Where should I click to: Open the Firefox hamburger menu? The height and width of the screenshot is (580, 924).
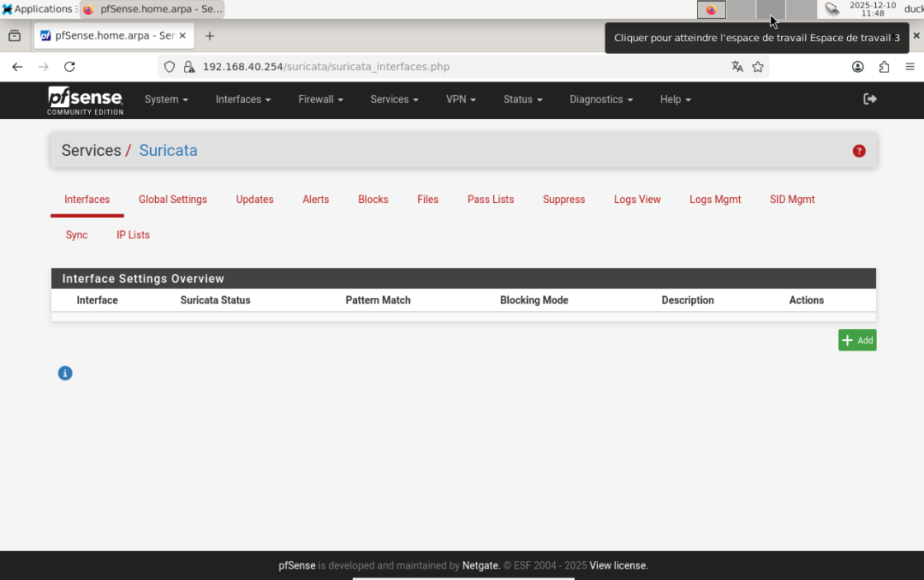coord(910,67)
